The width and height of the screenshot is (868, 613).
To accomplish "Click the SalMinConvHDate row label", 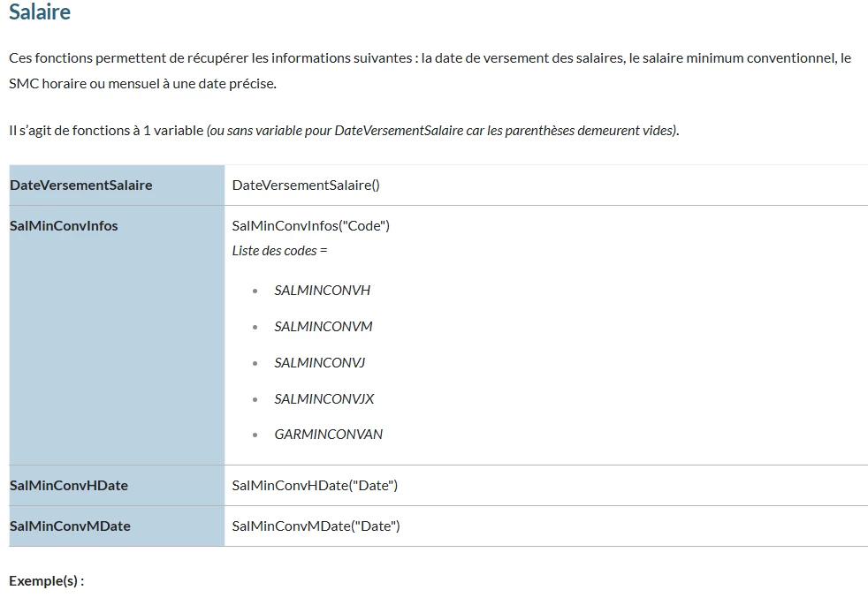I will [x=69, y=485].
